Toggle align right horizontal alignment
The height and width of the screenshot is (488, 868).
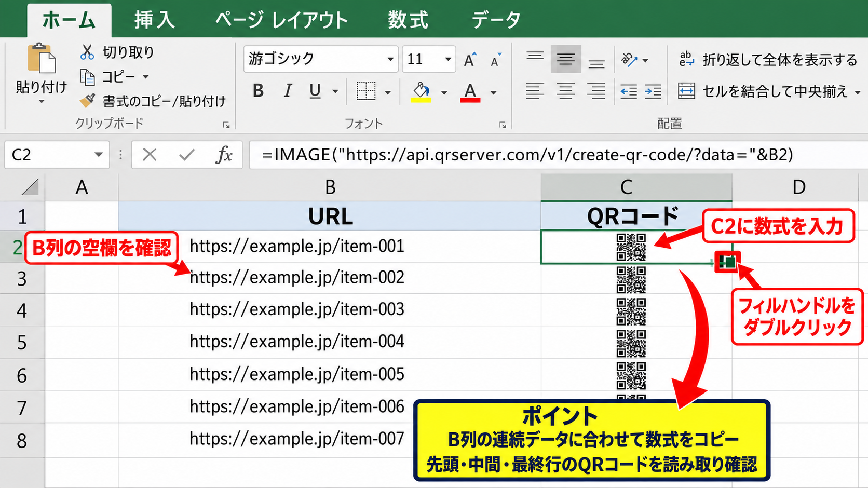pyautogui.click(x=596, y=91)
